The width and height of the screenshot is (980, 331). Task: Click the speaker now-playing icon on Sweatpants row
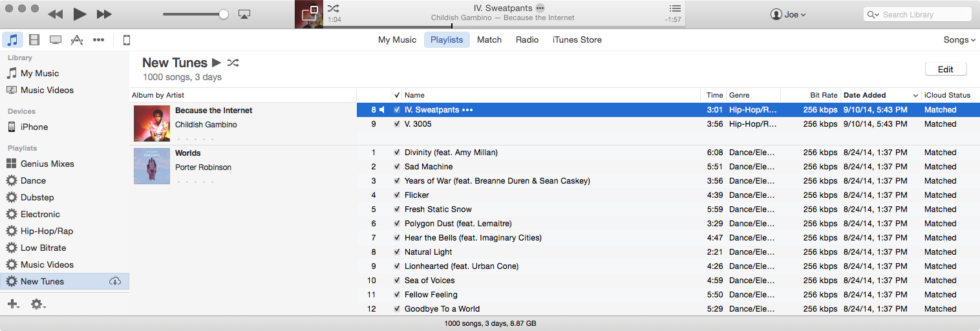point(382,110)
